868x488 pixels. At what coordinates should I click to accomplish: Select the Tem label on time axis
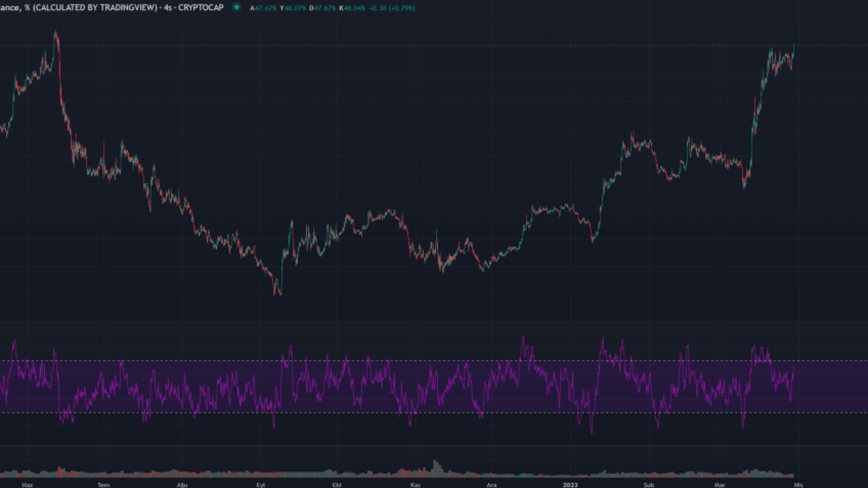click(x=103, y=484)
